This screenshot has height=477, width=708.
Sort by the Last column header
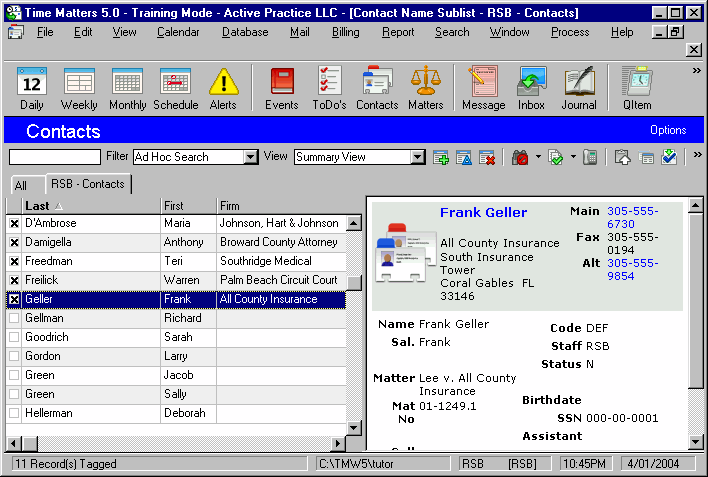point(91,206)
